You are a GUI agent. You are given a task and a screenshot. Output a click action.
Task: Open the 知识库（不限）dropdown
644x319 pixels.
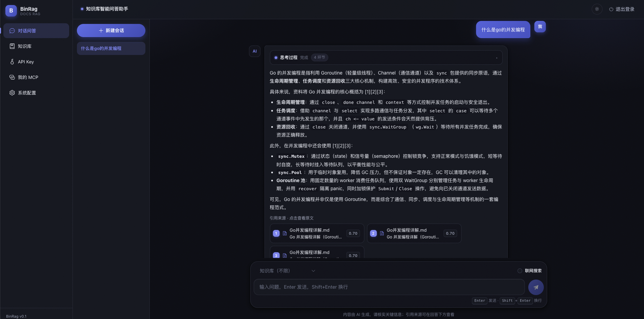[x=287, y=271]
